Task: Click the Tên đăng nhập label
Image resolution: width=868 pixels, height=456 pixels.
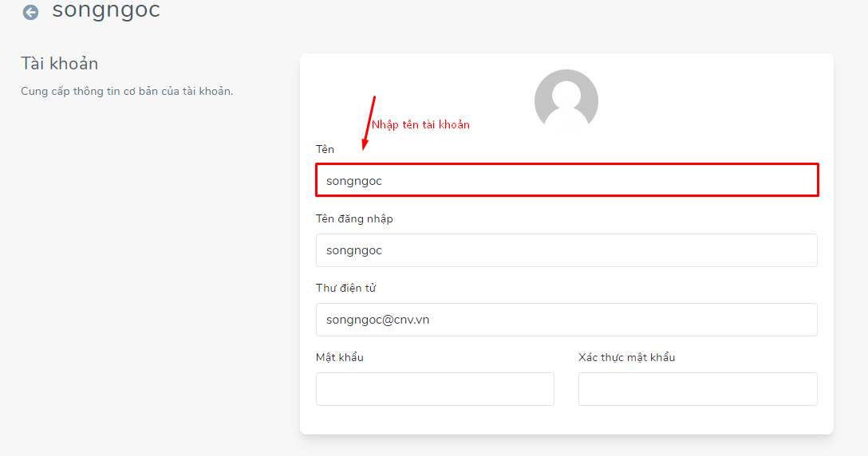Action: tap(354, 218)
